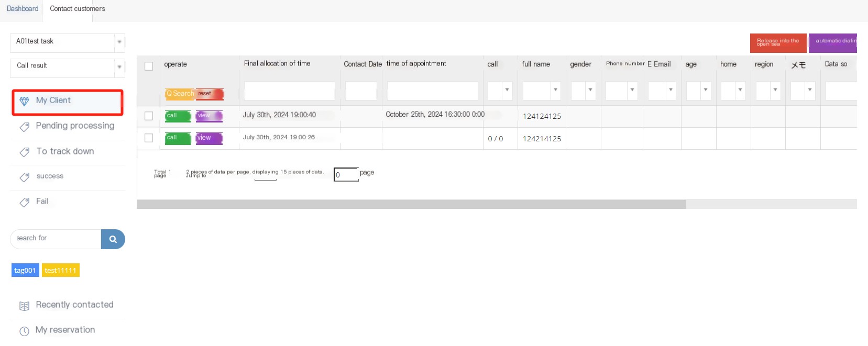Expand the home filter dropdown
The image size is (868, 346).
click(x=740, y=90)
